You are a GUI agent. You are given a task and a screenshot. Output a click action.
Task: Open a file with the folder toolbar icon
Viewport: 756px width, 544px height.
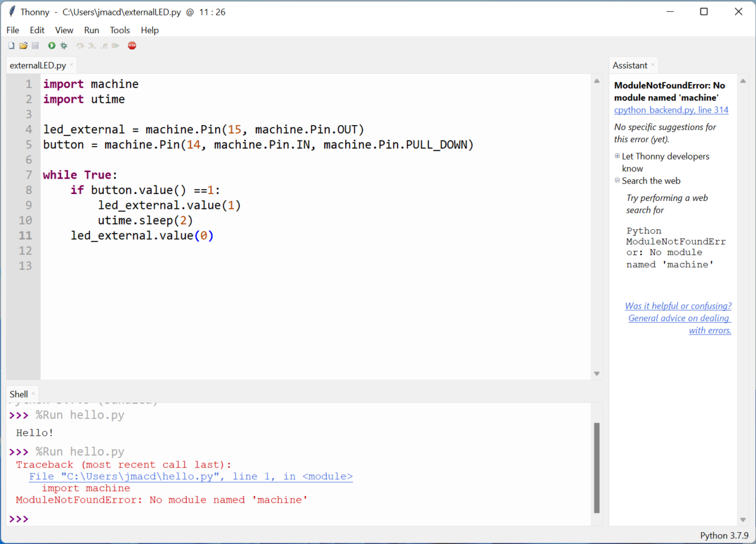click(23, 45)
